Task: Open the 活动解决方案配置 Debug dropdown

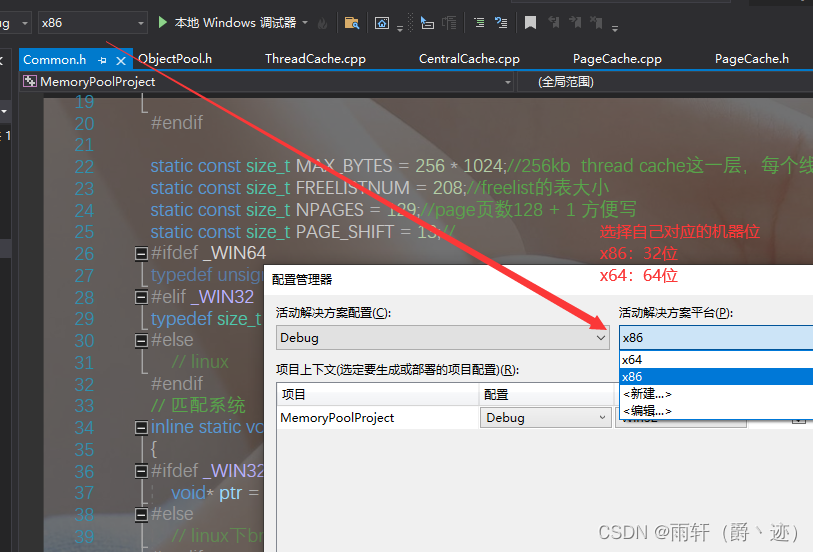Action: click(442, 338)
